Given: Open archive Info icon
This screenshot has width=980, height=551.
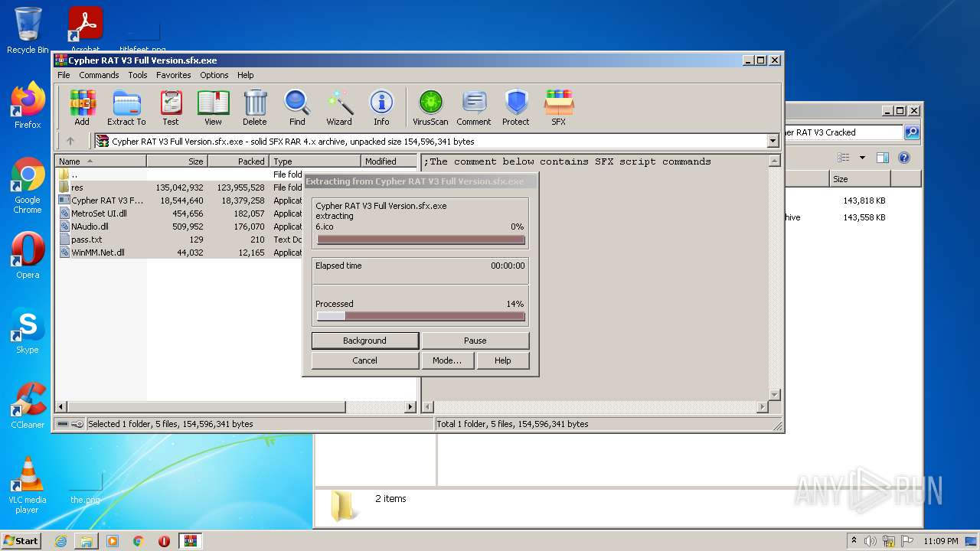Looking at the screenshot, I should 381,107.
